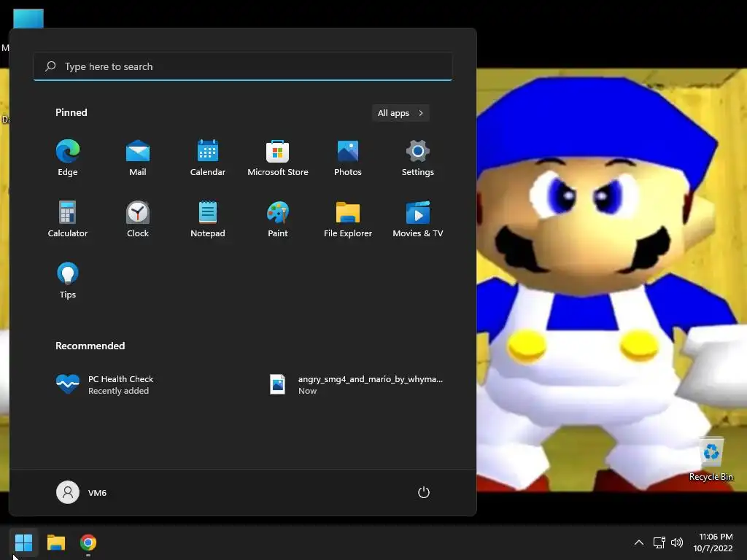This screenshot has height=560, width=747.
Task: Open Microsoft Store
Action: click(x=278, y=158)
